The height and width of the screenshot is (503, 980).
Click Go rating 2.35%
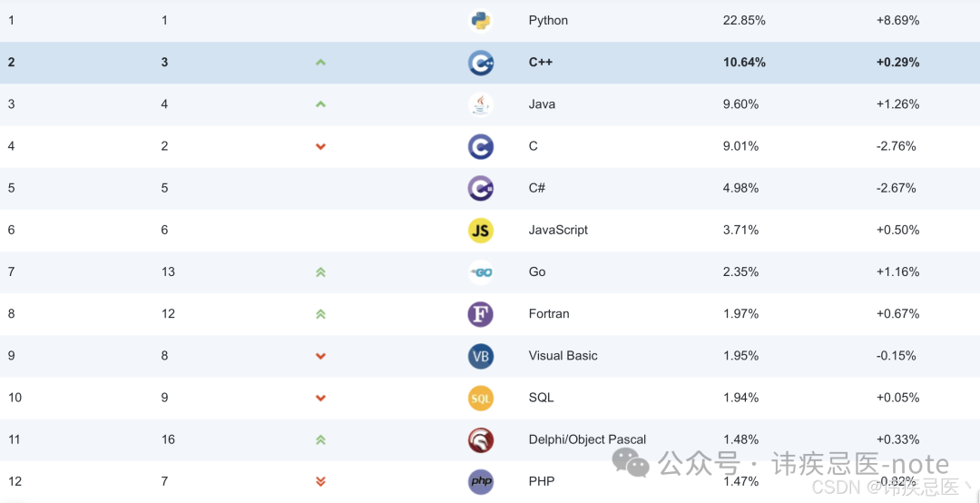coord(740,272)
